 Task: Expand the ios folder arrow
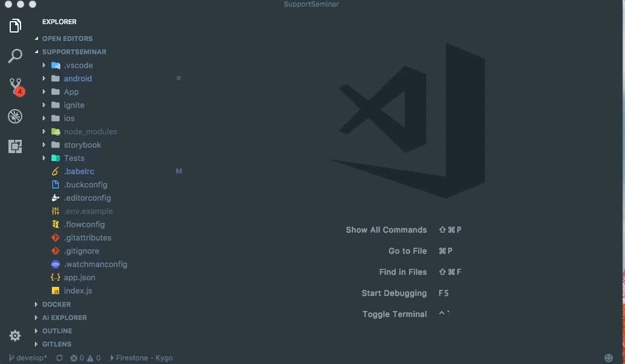point(44,118)
